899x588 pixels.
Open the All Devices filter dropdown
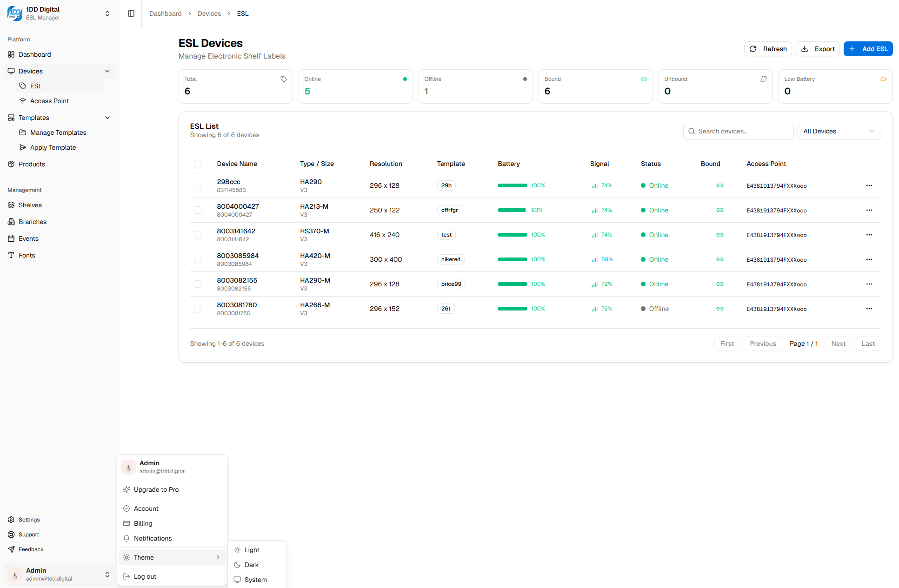(x=839, y=131)
